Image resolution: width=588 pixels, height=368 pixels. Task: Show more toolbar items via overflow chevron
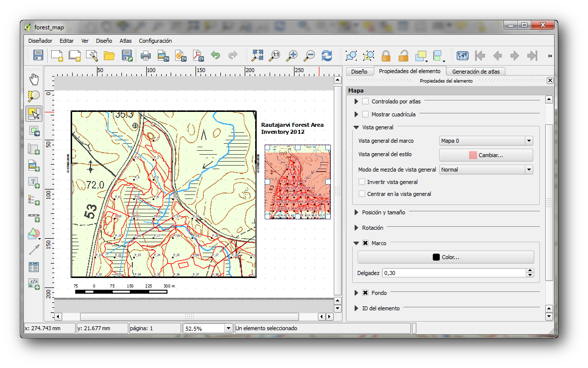[x=550, y=56]
